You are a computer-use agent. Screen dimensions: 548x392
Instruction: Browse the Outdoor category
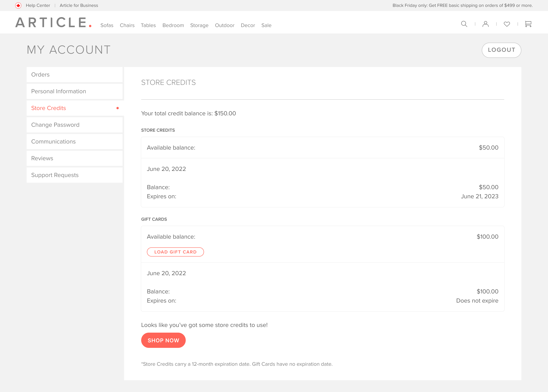[224, 25]
